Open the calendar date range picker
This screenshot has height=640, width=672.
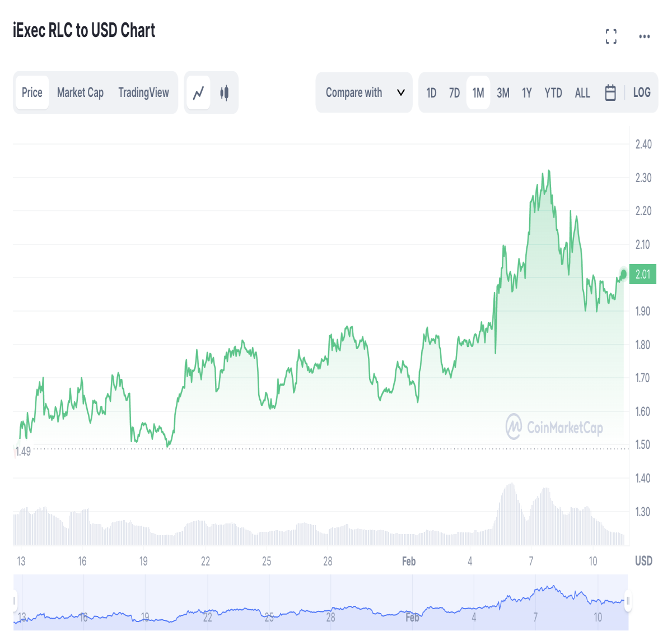pyautogui.click(x=610, y=92)
